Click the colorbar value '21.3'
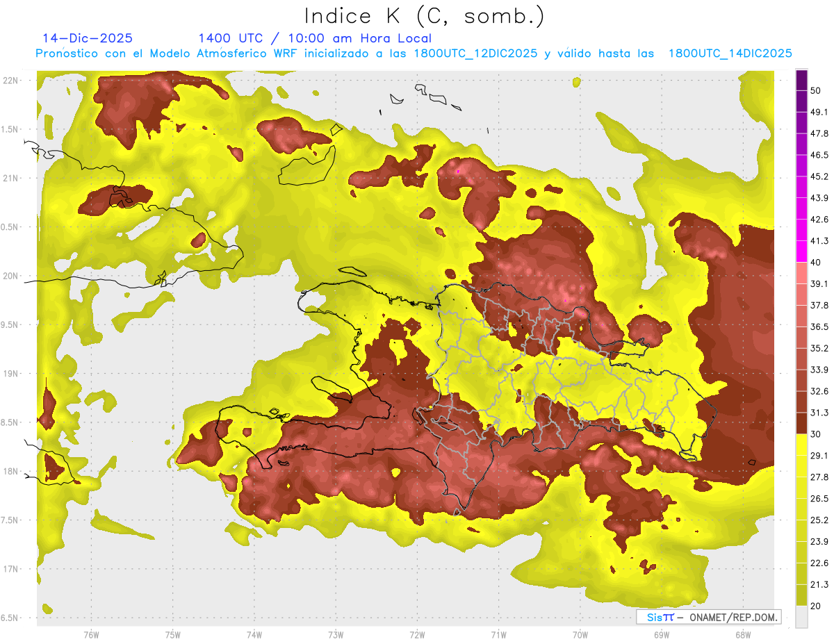Screen dimensions: 834x644 click(819, 585)
